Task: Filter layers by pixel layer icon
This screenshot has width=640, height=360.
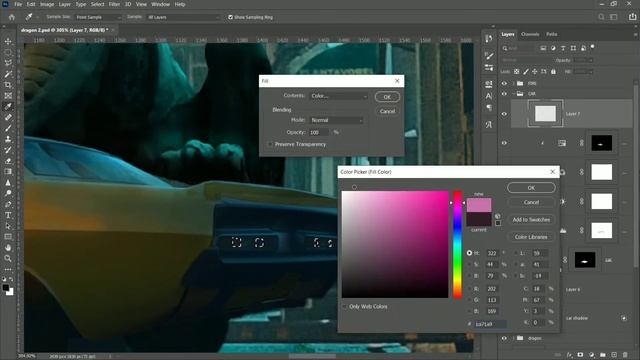Action: tap(543, 48)
